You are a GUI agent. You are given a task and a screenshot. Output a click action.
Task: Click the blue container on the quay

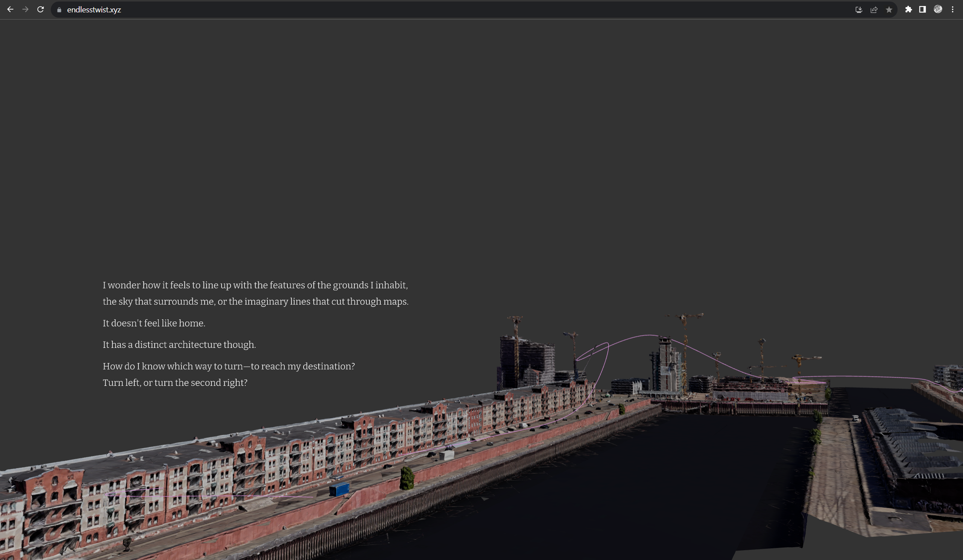[x=339, y=489]
